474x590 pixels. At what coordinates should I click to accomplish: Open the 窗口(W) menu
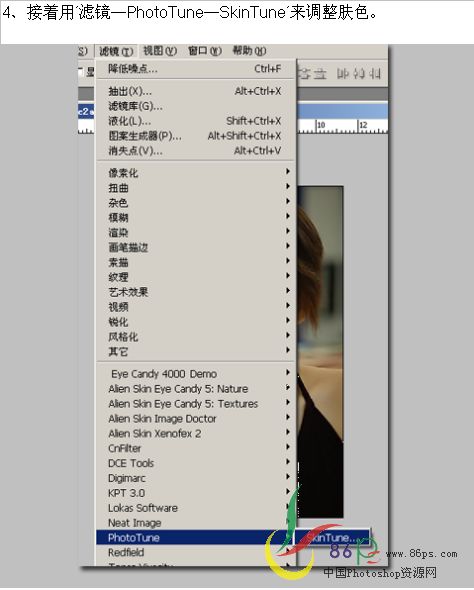point(205,51)
